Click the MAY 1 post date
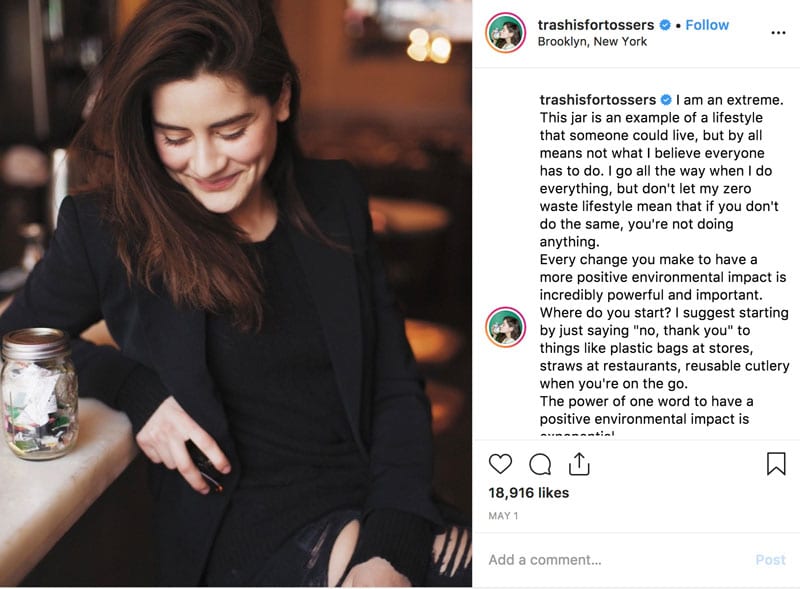The height and width of the screenshot is (589, 800). click(502, 516)
